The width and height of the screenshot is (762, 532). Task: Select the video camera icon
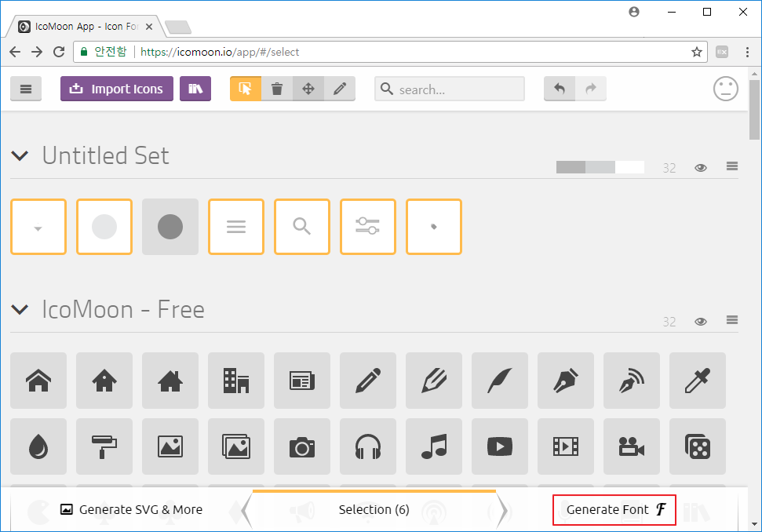pyautogui.click(x=632, y=446)
